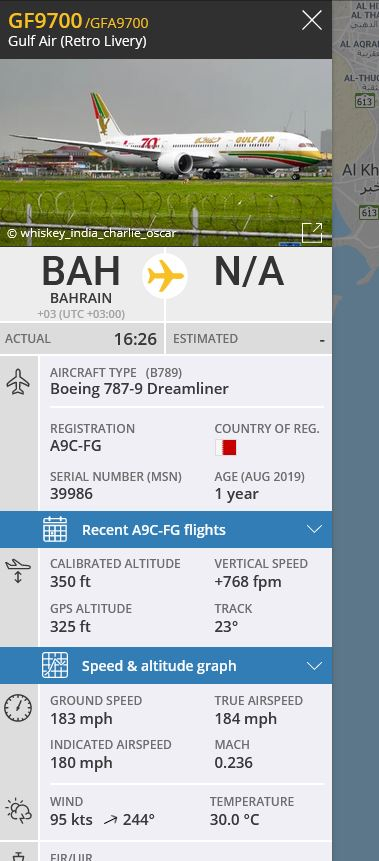Click chevron arrow on Recent A9C-FG flights bar
This screenshot has height=861, width=379.
(314, 529)
